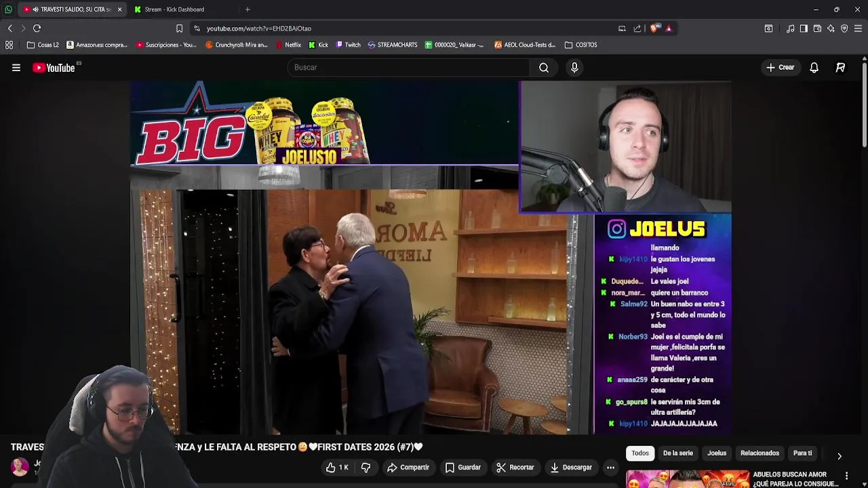Open the browser main menu
The height and width of the screenshot is (488, 868).
[x=858, y=28]
